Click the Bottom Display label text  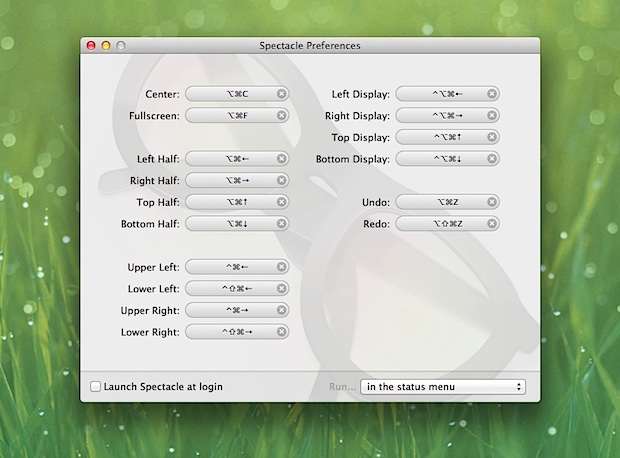pyautogui.click(x=353, y=159)
